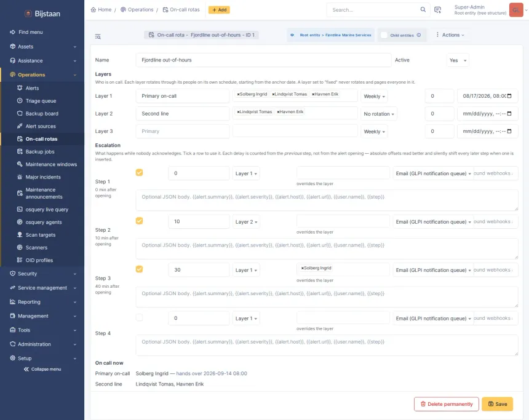
Task: Change Layer 1 rotation from Weekly
Action: coord(374,96)
